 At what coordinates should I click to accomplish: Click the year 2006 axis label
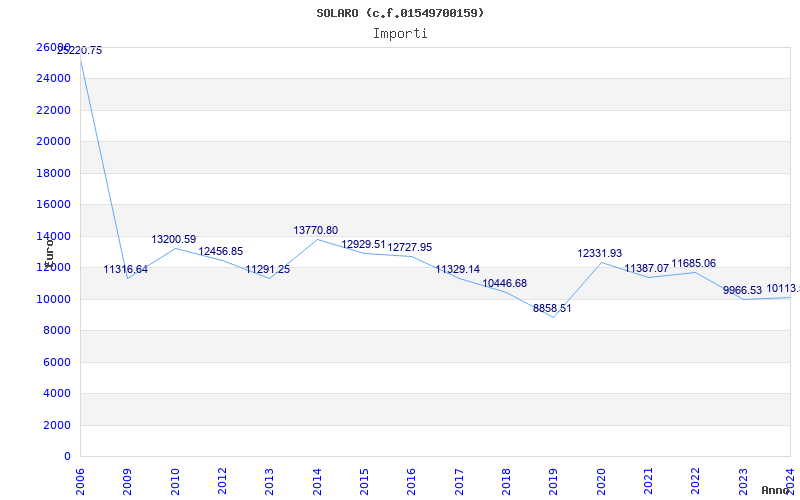[80, 482]
